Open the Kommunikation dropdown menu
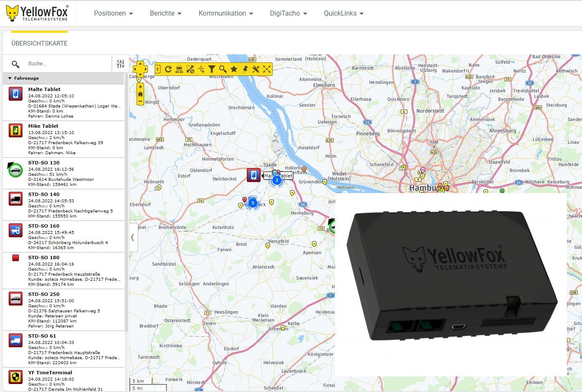The image size is (582, 392). [226, 13]
